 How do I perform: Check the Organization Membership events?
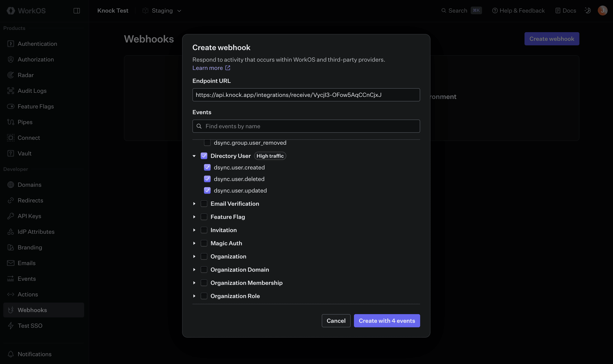(204, 283)
